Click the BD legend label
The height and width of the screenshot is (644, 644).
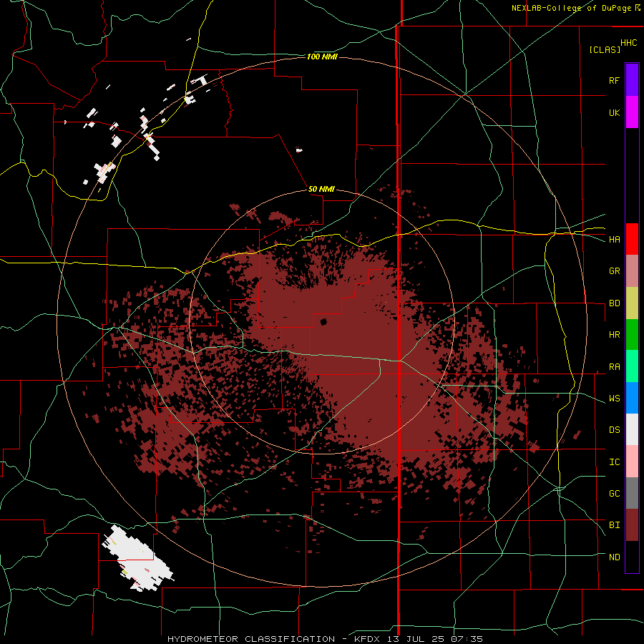click(x=614, y=303)
